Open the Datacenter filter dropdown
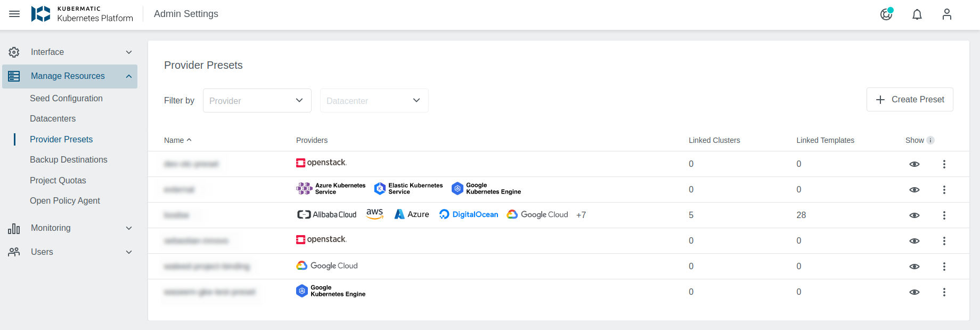Screen dimensions: 980x330 (x=374, y=101)
